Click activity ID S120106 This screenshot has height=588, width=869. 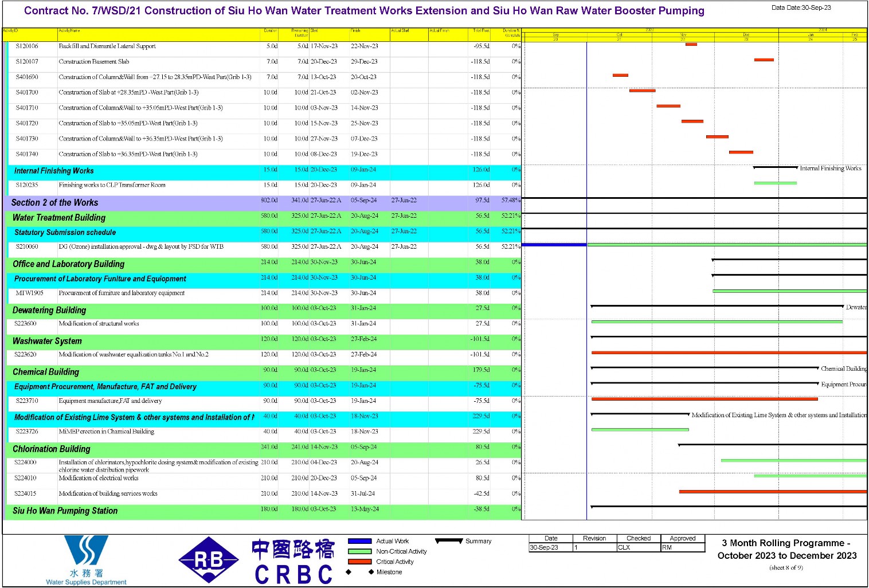[x=27, y=46]
